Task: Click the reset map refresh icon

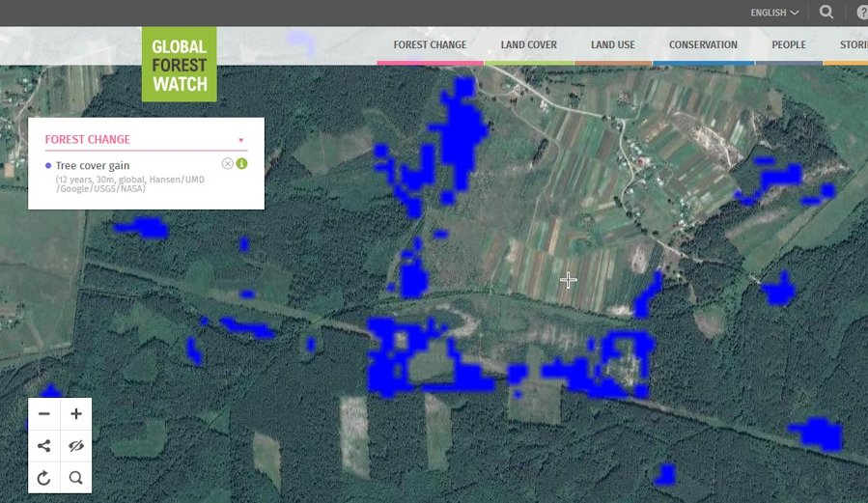Action: [x=44, y=477]
